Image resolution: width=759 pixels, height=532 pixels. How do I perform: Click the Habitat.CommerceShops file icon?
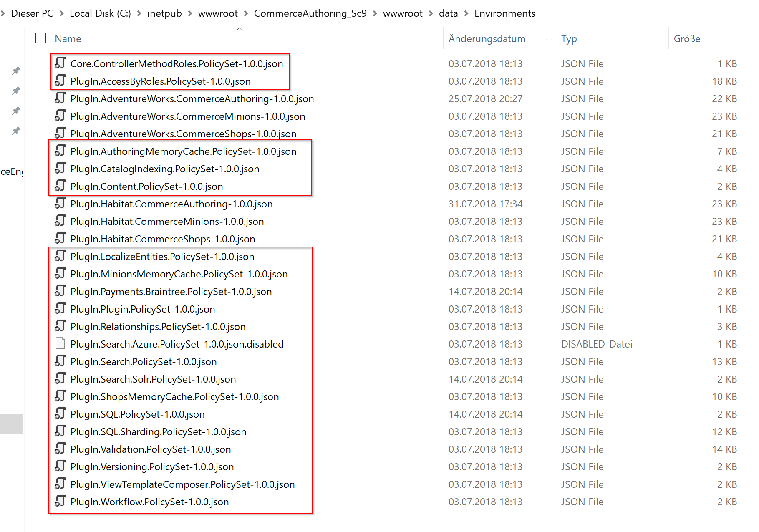click(61, 238)
